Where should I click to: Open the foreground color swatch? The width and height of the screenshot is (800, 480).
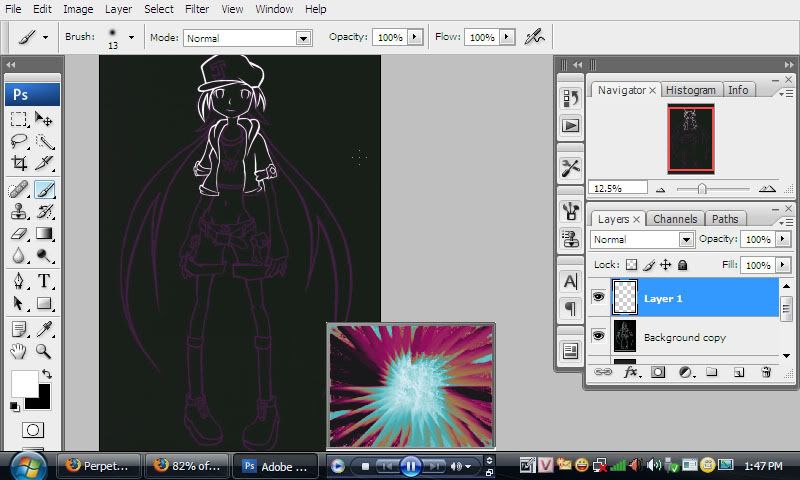[x=24, y=384]
